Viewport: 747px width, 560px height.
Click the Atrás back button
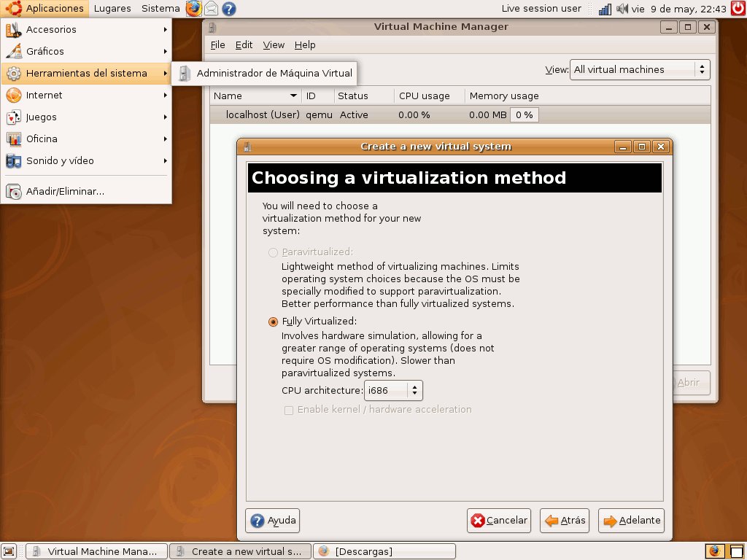(x=565, y=521)
